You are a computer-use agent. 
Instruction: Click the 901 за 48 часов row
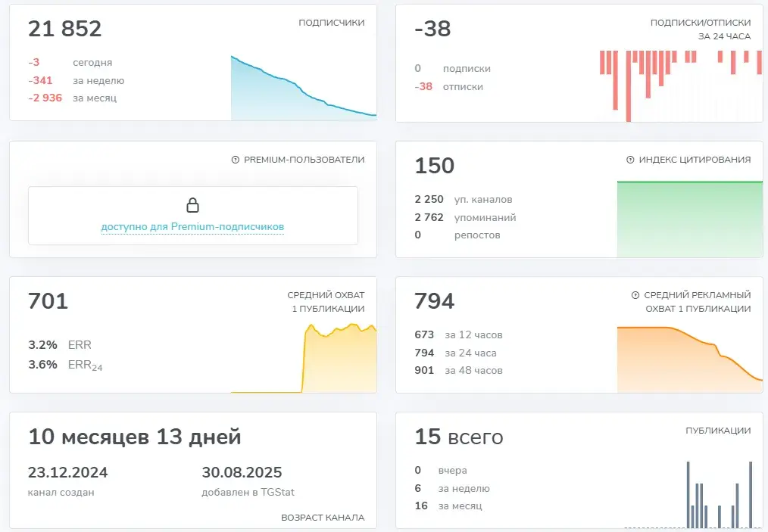pyautogui.click(x=458, y=371)
